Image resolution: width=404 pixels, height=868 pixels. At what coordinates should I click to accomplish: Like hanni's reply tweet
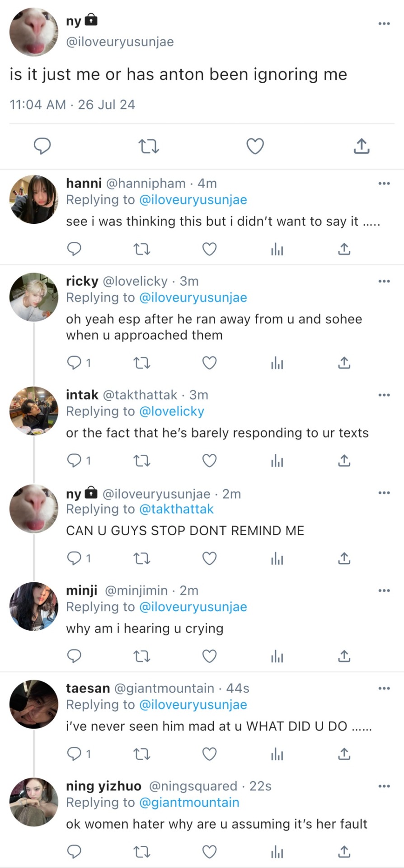[209, 249]
